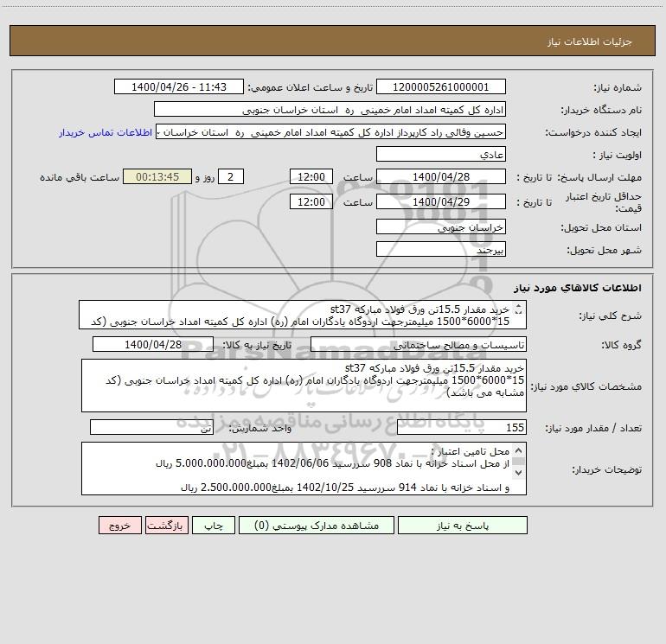Viewport: 666px width, 644px height.
Task: Click the 'مهلت ارسال پاسخ:' label
Action: pyautogui.click(x=599, y=177)
